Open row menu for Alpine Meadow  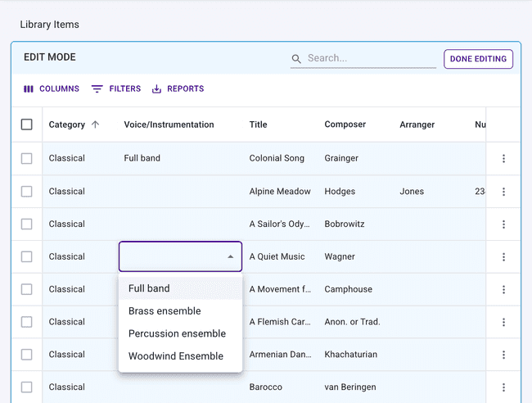pyautogui.click(x=503, y=192)
